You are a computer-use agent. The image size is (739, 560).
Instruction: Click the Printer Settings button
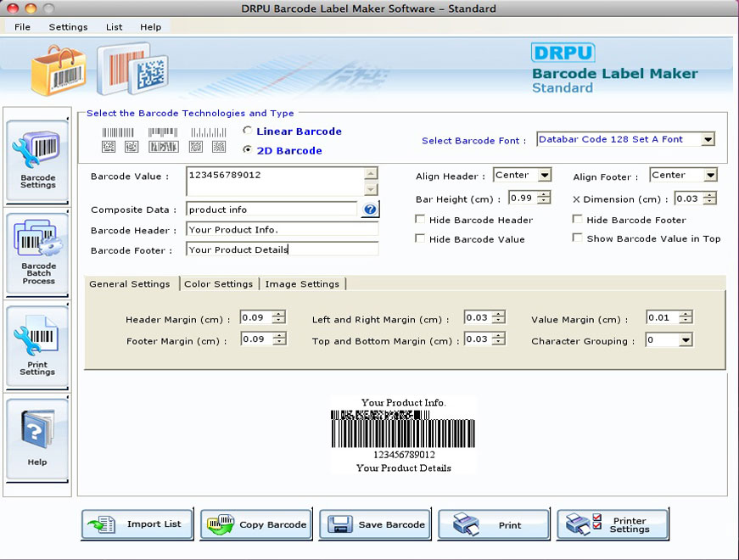tap(613, 524)
